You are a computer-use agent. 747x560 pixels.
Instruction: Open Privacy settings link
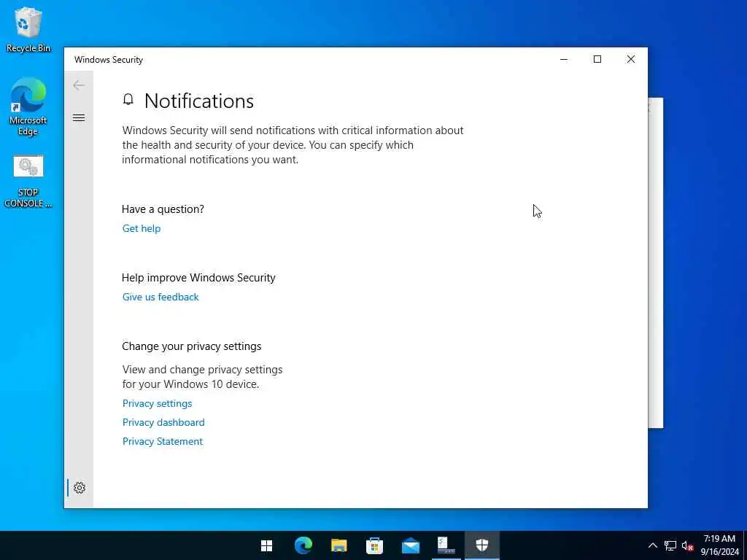click(158, 403)
